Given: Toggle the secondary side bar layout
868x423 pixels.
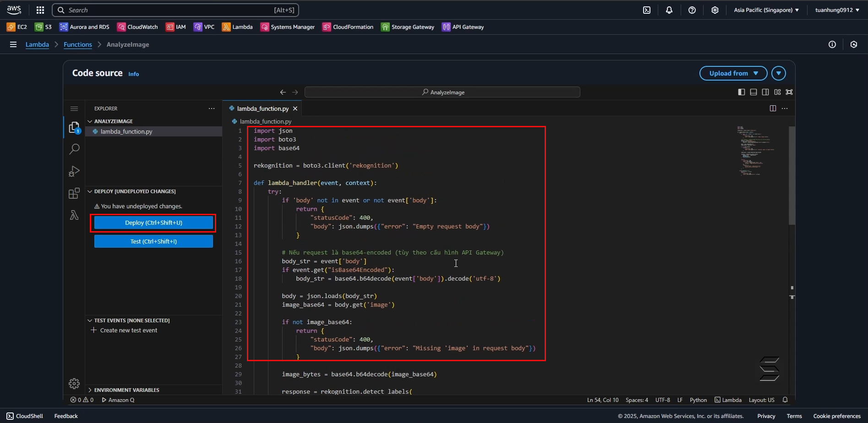Looking at the screenshot, I should [765, 92].
